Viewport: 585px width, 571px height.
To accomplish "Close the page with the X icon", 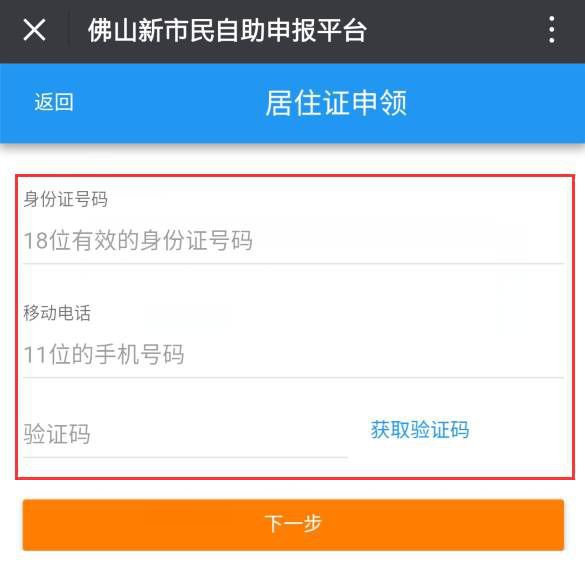I will coord(34,30).
